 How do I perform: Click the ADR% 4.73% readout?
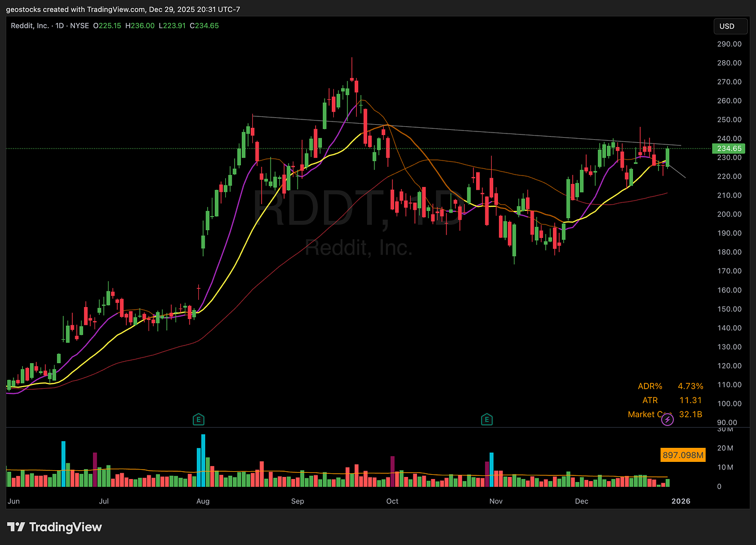670,386
